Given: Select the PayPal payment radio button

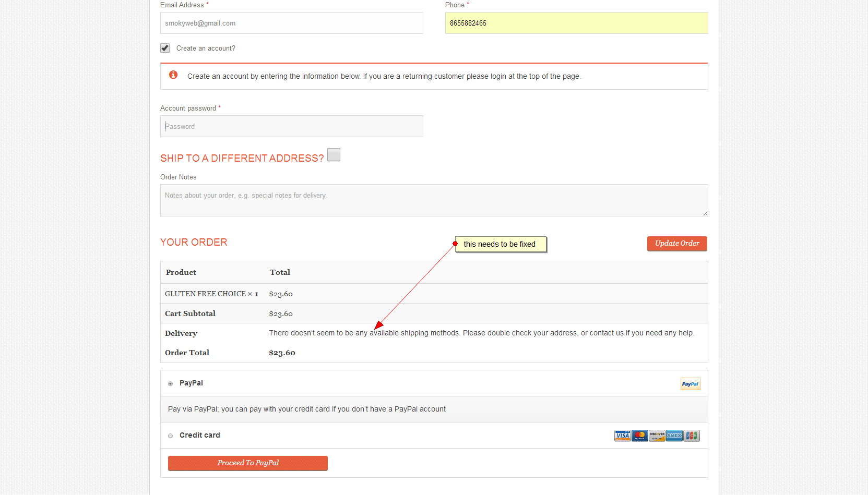Looking at the screenshot, I should click(170, 383).
